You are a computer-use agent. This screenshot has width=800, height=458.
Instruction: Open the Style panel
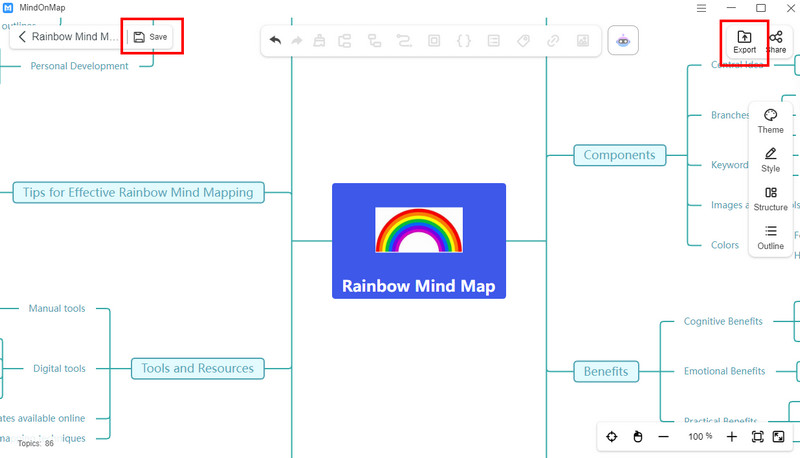[770, 160]
